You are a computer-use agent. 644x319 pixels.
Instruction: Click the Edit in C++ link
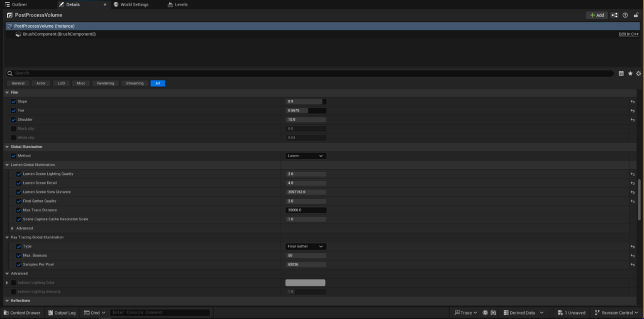click(x=629, y=34)
